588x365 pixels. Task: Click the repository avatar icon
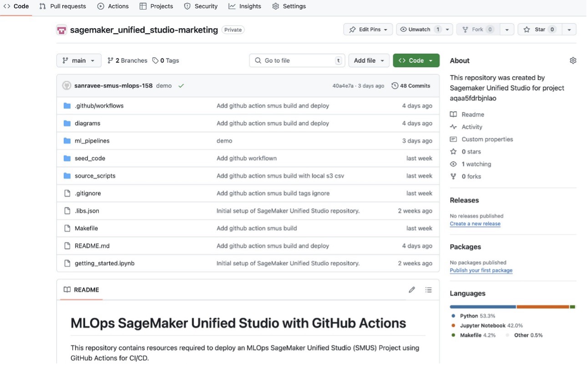(x=61, y=30)
